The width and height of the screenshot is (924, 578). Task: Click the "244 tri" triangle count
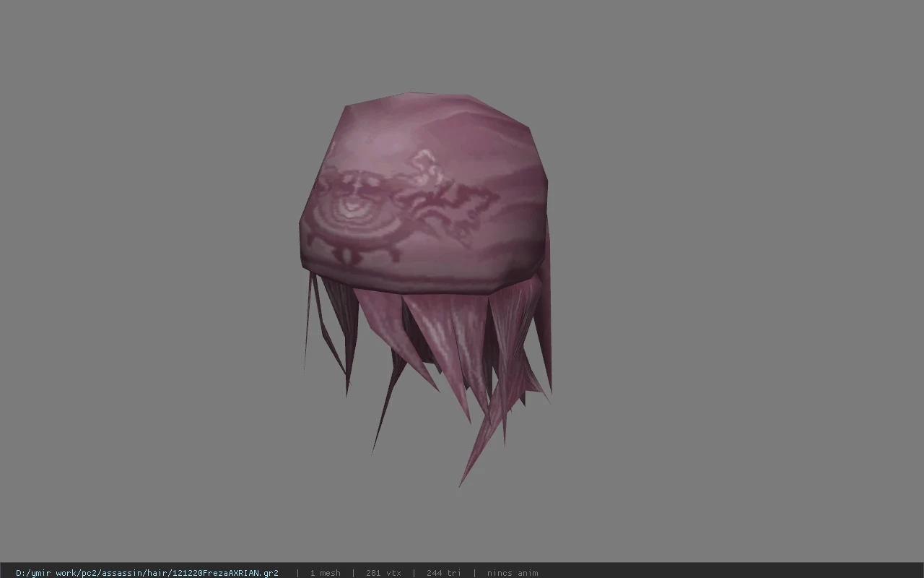(443, 573)
